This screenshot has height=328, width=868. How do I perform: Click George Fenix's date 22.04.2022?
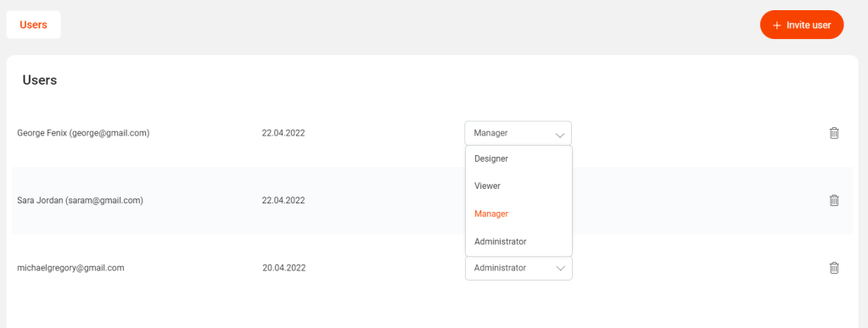tap(283, 133)
